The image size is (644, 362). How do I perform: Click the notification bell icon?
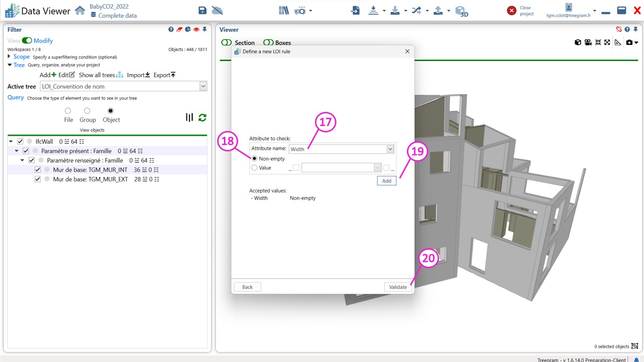[x=636, y=360]
